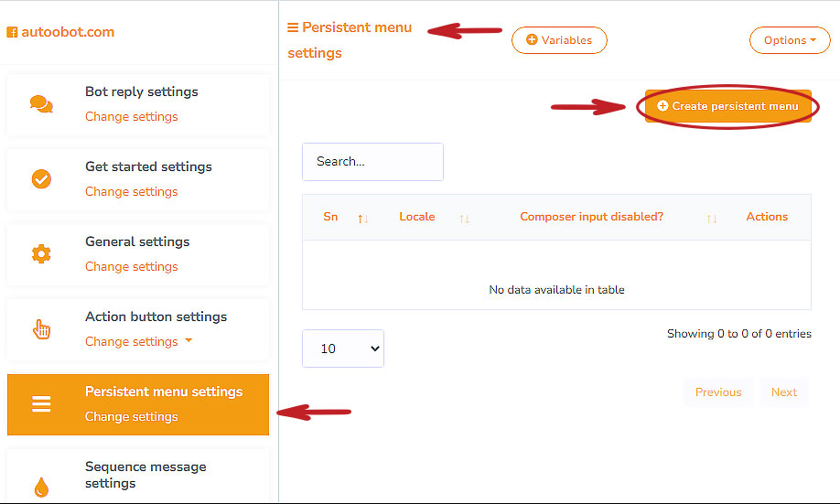Click into the Search input field
This screenshot has width=840, height=504.
[372, 162]
